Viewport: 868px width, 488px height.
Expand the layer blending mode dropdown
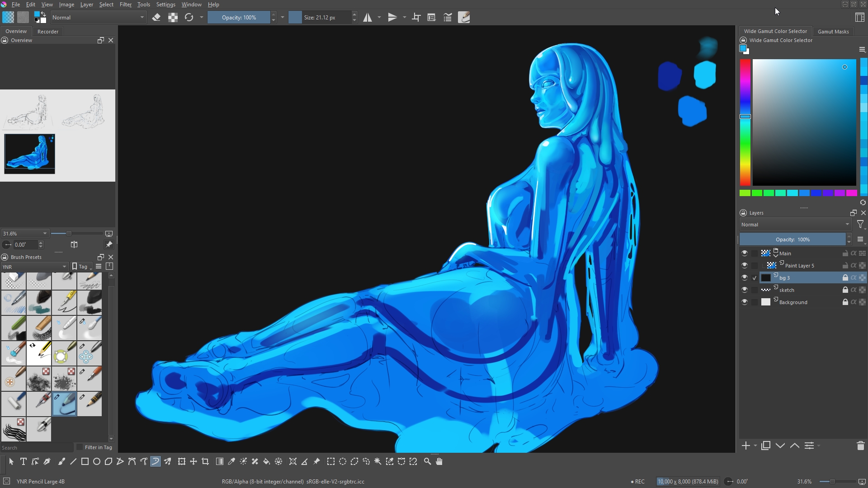(x=795, y=225)
